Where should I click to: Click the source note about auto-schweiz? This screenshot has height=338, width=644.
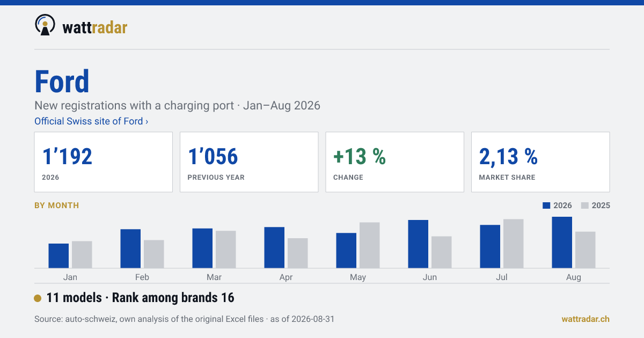(x=184, y=319)
